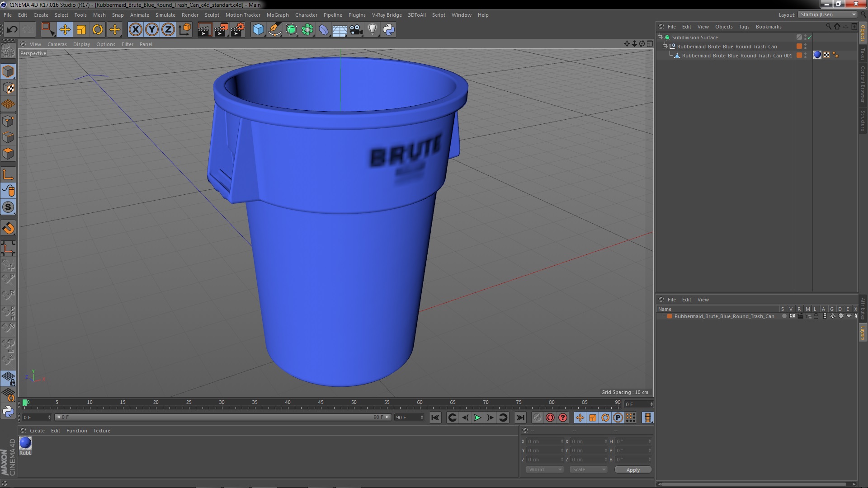Image resolution: width=868 pixels, height=488 pixels.
Task: Open Edit Render Settings
Action: pos(238,30)
